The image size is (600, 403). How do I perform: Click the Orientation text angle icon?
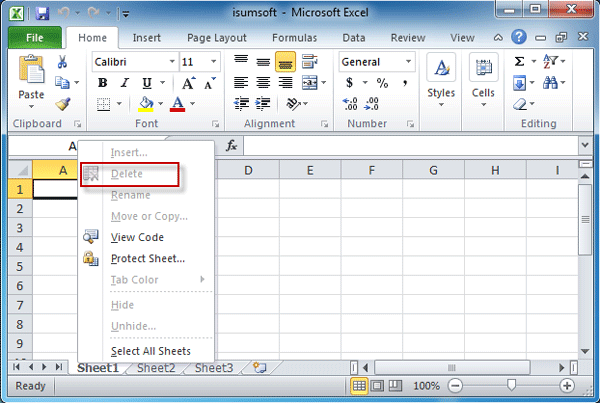tap(293, 104)
